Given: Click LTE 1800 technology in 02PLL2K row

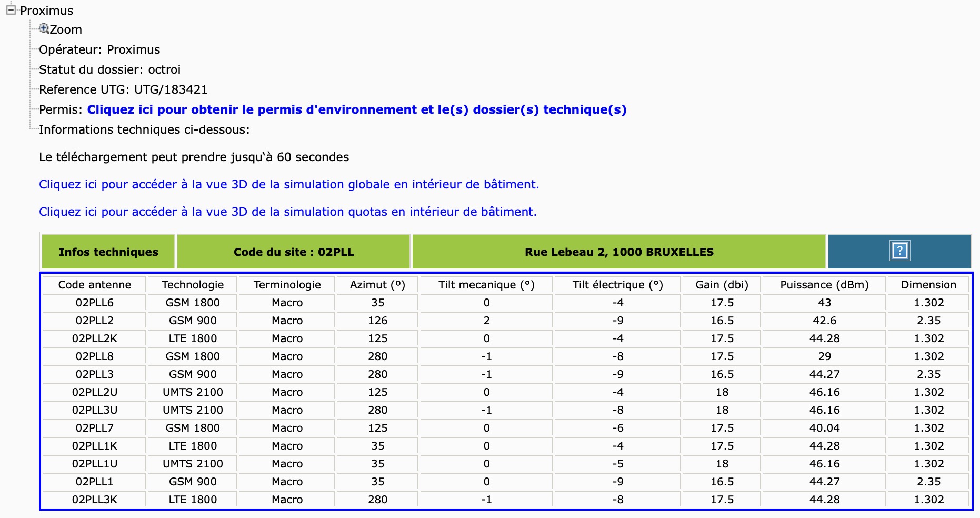Looking at the screenshot, I should (x=193, y=338).
